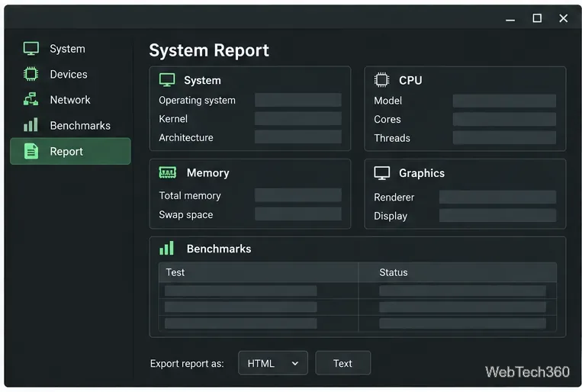Screen dimensions: 582x392
Task: Click the processor icon in CPU card
Action: click(x=381, y=80)
